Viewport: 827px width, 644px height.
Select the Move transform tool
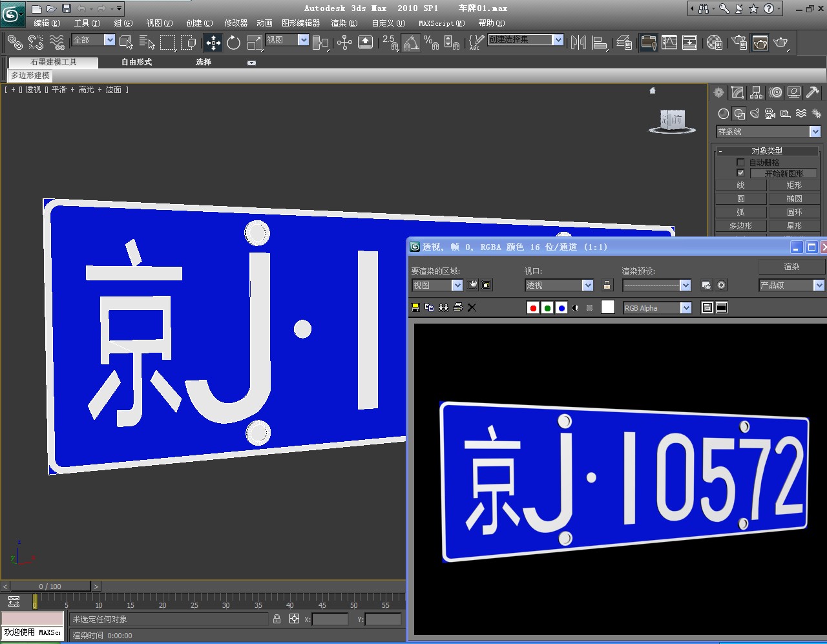point(213,43)
